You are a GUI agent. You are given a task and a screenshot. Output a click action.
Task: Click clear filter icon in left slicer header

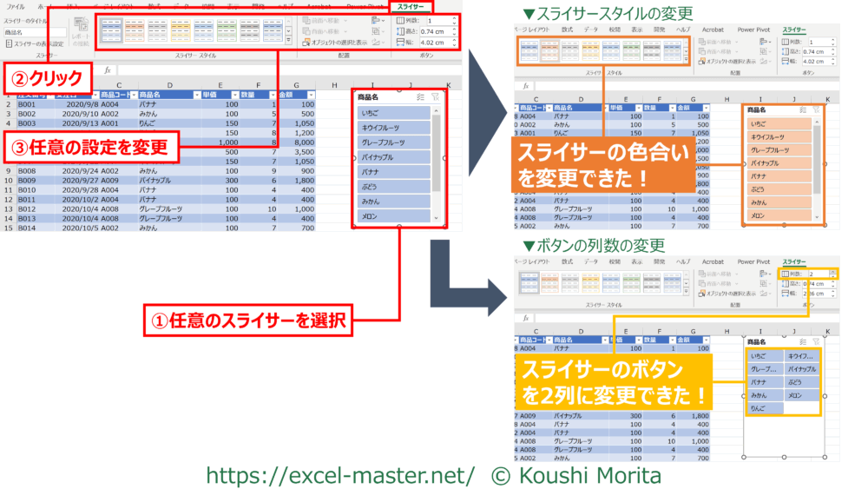435,98
